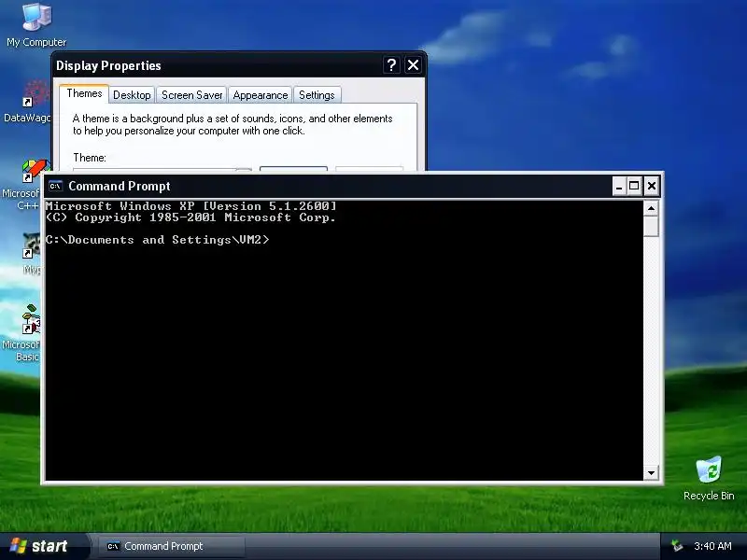Click the Copyright 1985-2001 Microsoft Corp. line
747x560 pixels.
point(191,217)
